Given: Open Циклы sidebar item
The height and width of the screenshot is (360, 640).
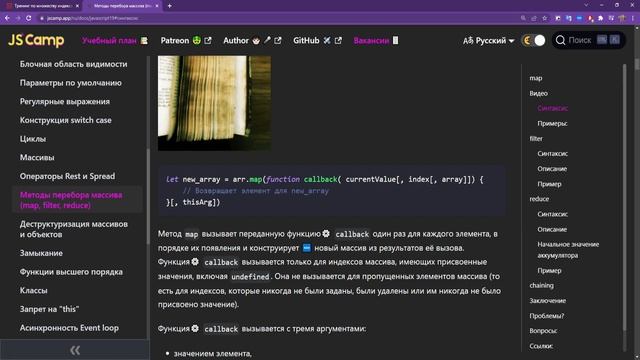Looking at the screenshot, I should [33, 139].
